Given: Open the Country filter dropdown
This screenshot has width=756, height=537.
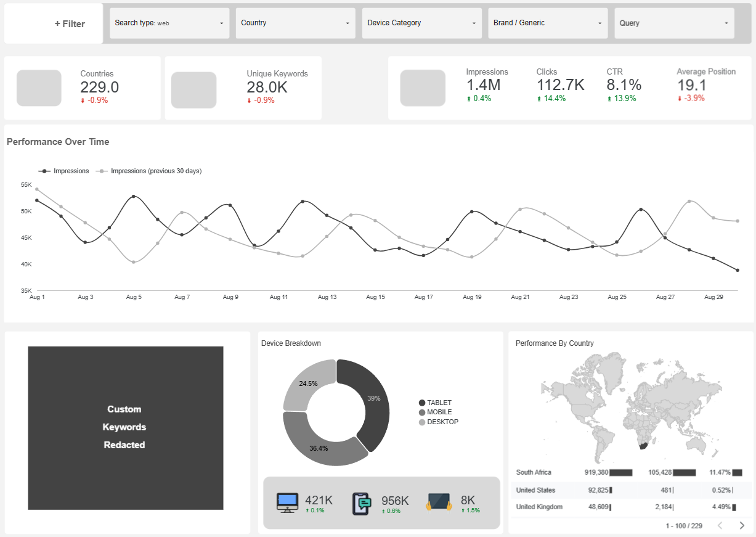Looking at the screenshot, I should pos(295,23).
